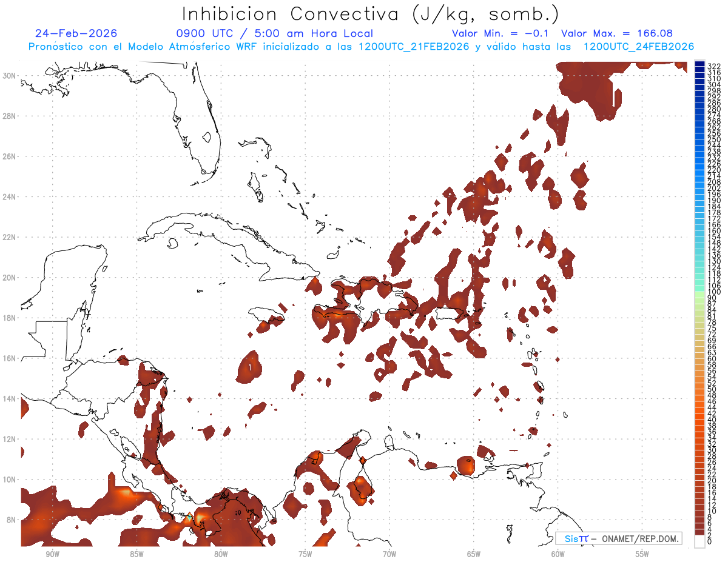This screenshot has height=562, width=728.
Task: Click the latitude label "10N"
Action: [10, 480]
